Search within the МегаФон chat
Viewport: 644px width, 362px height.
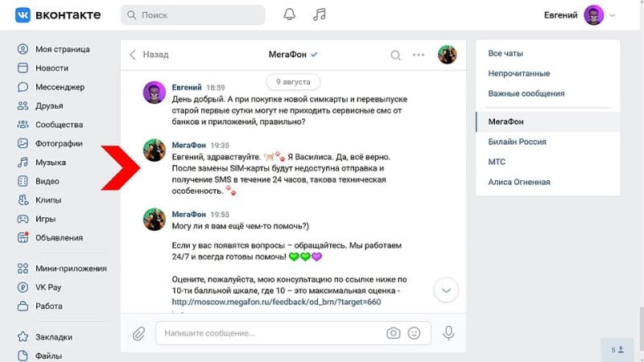pyautogui.click(x=395, y=55)
